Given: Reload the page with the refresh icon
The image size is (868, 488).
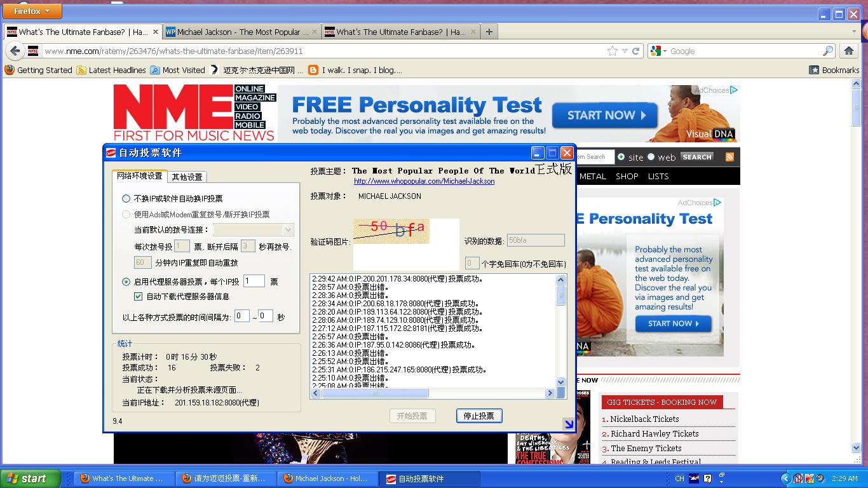Looking at the screenshot, I should click(635, 51).
